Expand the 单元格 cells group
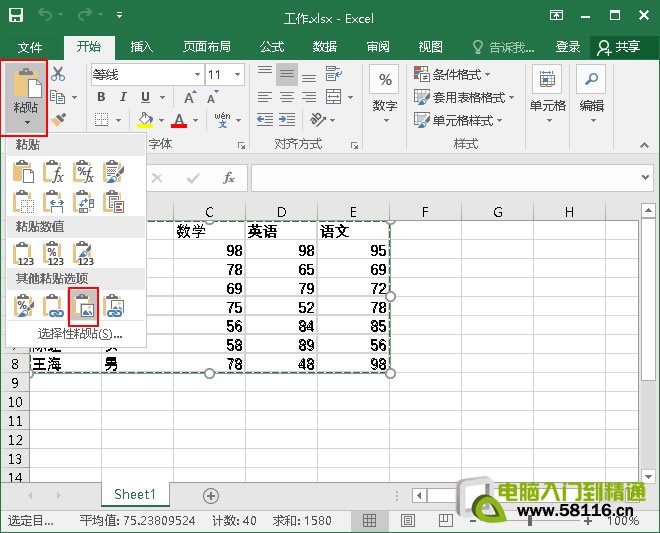The height and width of the screenshot is (533, 660). (x=547, y=95)
